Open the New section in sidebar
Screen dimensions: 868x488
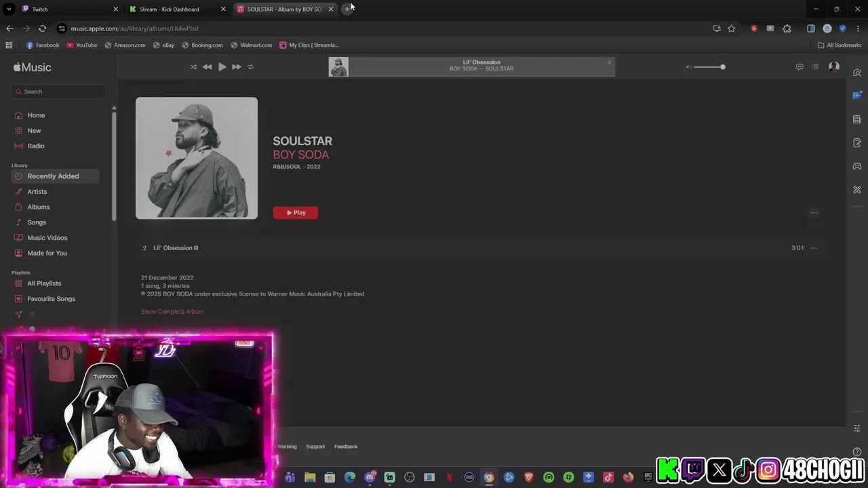click(34, 131)
